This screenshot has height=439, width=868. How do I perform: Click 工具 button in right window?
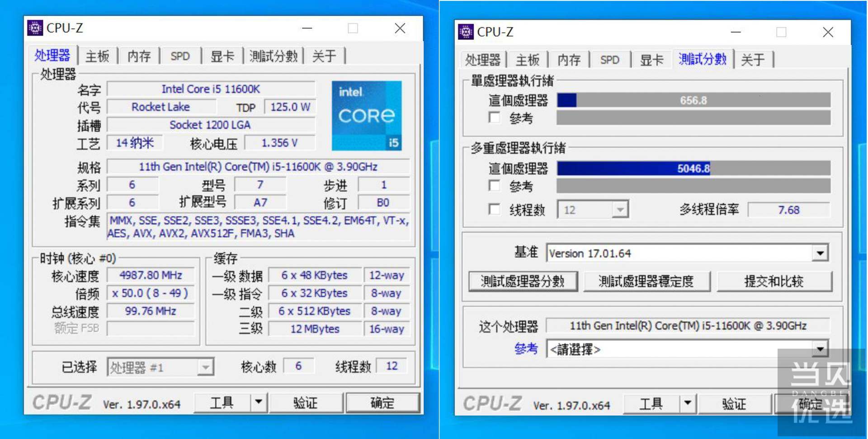[x=651, y=403]
